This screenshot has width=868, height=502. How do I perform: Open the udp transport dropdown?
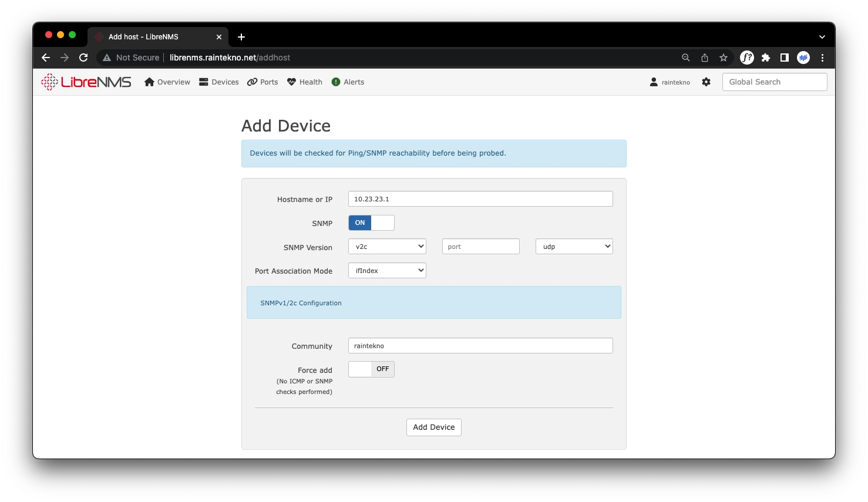(x=574, y=247)
